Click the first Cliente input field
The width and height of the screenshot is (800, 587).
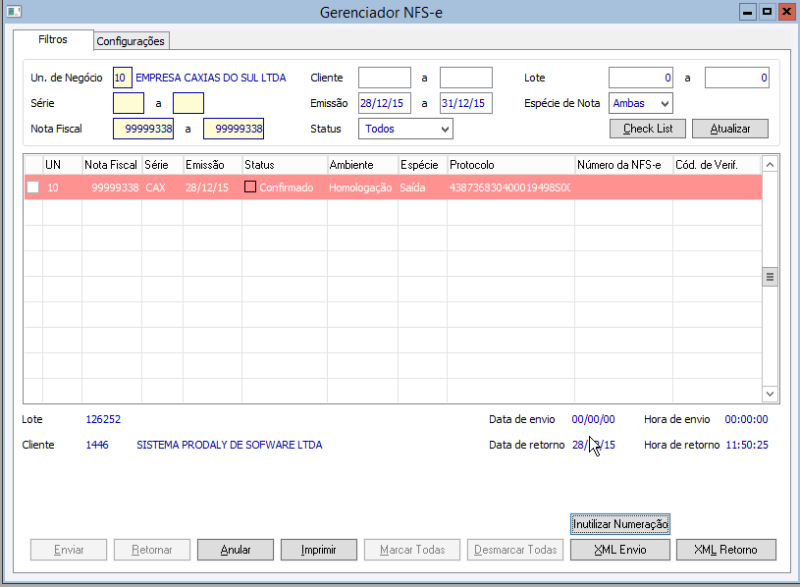pos(385,78)
